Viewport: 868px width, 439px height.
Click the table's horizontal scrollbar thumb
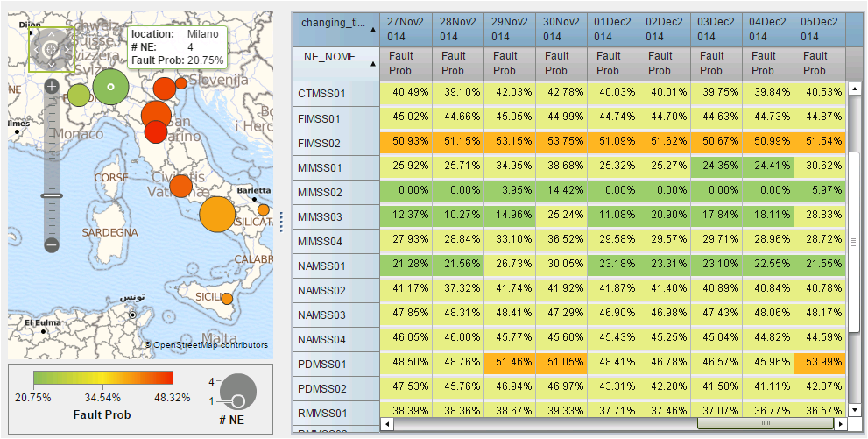765,424
